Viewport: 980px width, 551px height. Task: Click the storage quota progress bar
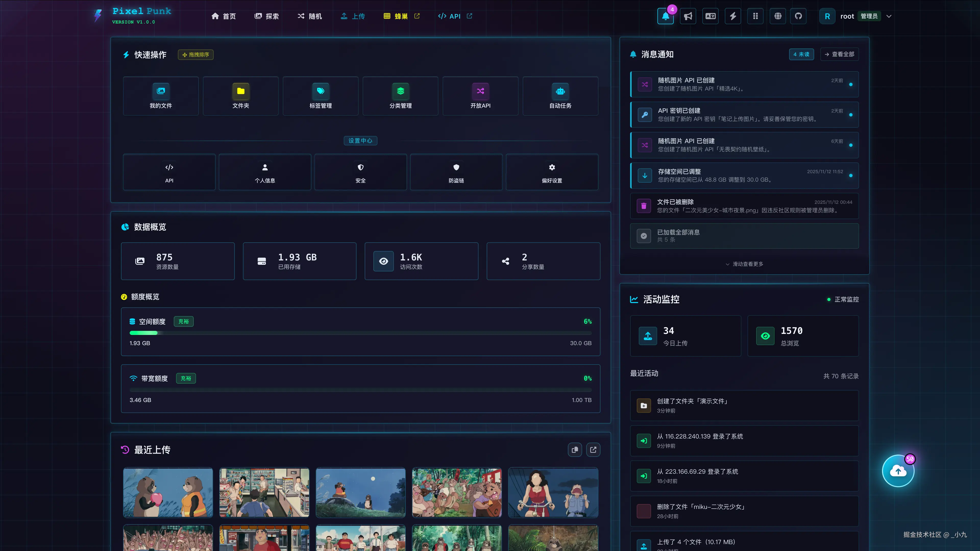tap(360, 333)
